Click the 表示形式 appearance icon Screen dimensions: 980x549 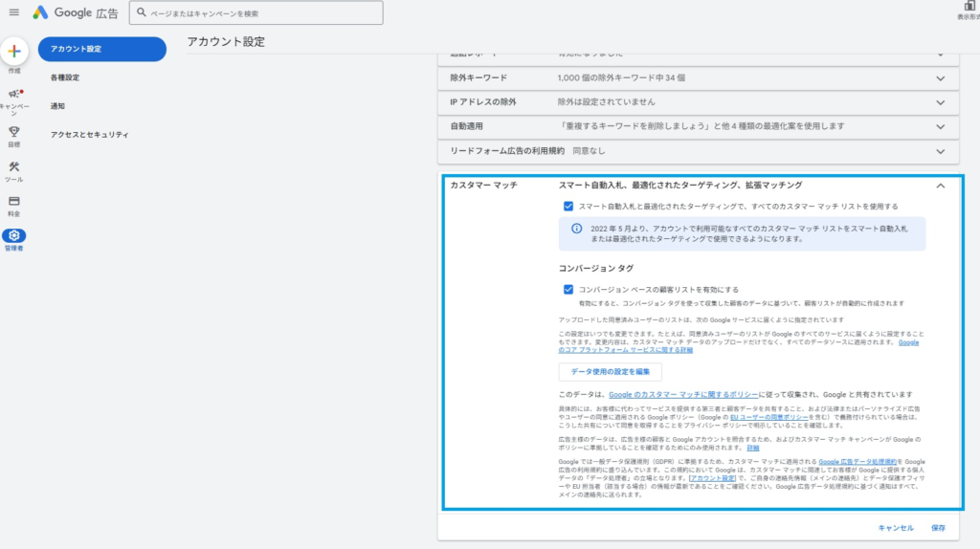(969, 8)
